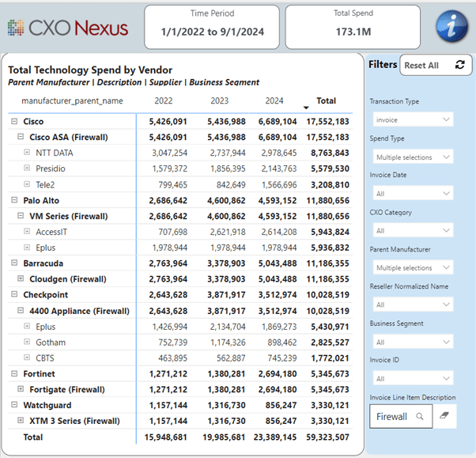Viewport: 476px width, 458px height.
Task: Open the Transaction Type dropdown
Action: coord(412,119)
